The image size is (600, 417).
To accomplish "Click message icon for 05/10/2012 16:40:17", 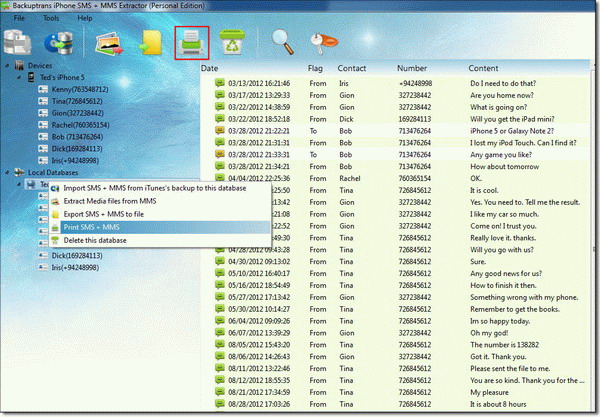I will (x=220, y=273).
